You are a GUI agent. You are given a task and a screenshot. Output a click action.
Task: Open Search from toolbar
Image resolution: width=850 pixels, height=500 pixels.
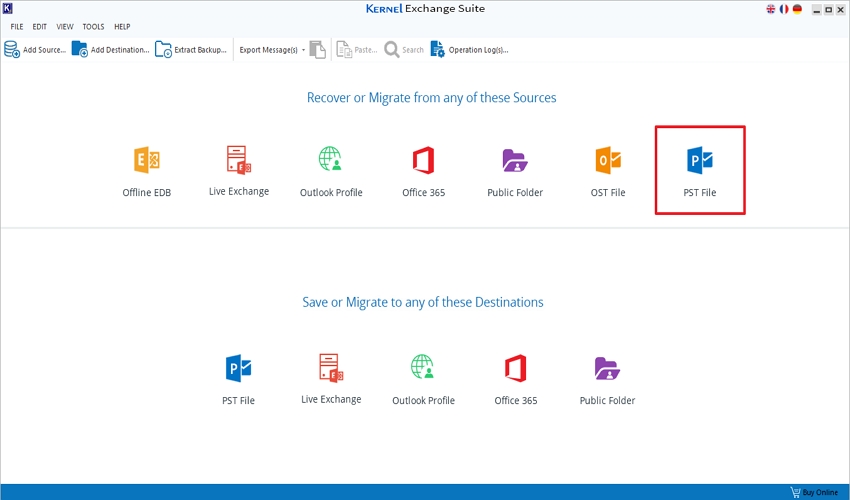pyautogui.click(x=404, y=49)
